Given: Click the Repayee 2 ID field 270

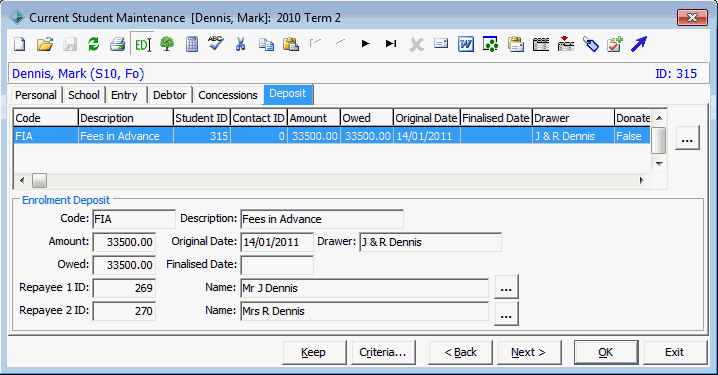Looking at the screenshot, I should coord(124,311).
